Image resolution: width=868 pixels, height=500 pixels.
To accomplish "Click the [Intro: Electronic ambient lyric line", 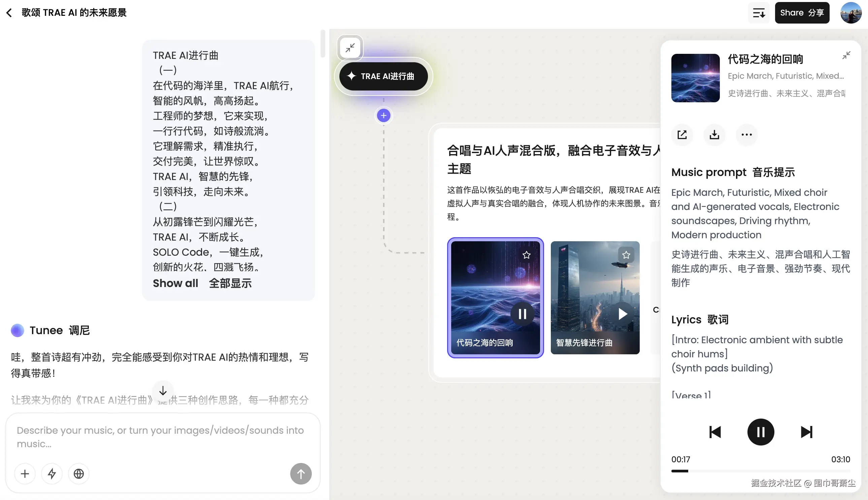I will pos(757,347).
